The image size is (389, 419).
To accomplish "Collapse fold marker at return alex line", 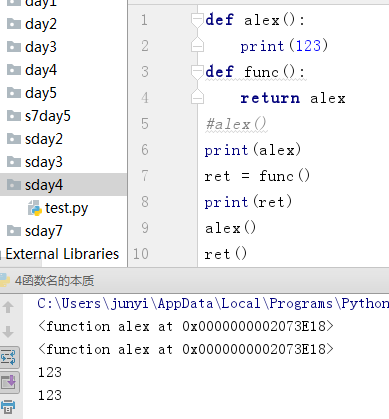I will pyautogui.click(x=197, y=98).
